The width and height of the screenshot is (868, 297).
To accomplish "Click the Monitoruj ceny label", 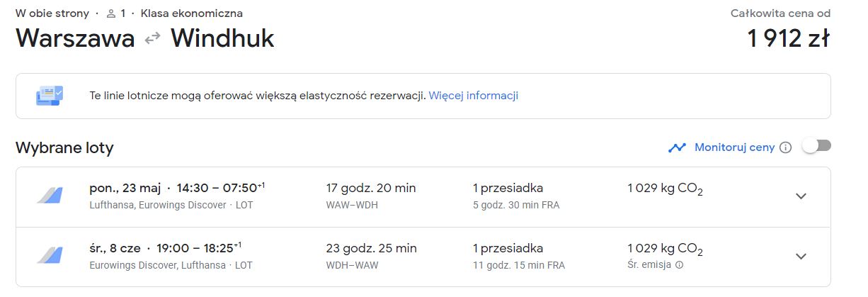I will (x=734, y=147).
